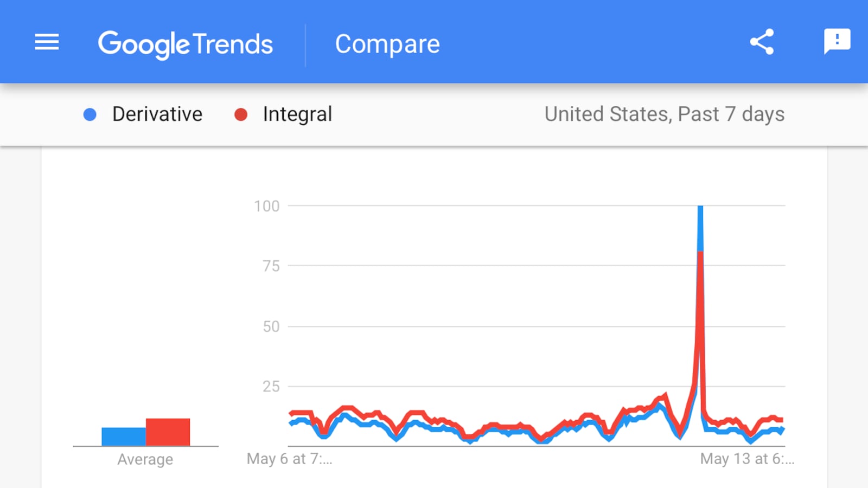Click the blue Derivative legend dot

(90, 114)
